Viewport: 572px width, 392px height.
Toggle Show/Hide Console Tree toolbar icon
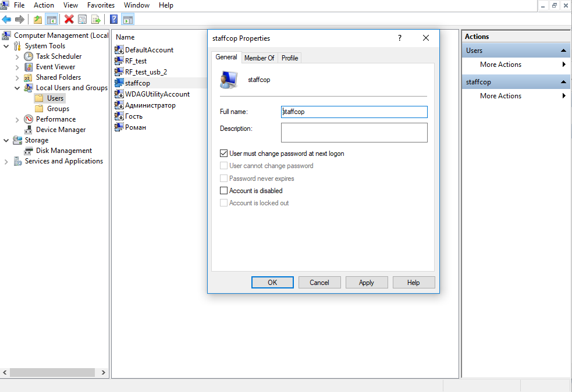click(51, 19)
